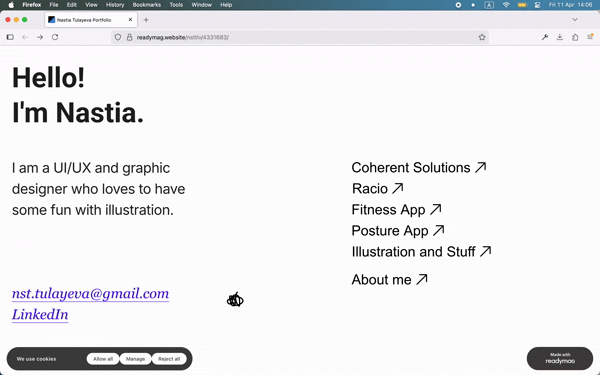Accept cookies with Allow all
The image size is (600, 375).
click(103, 359)
